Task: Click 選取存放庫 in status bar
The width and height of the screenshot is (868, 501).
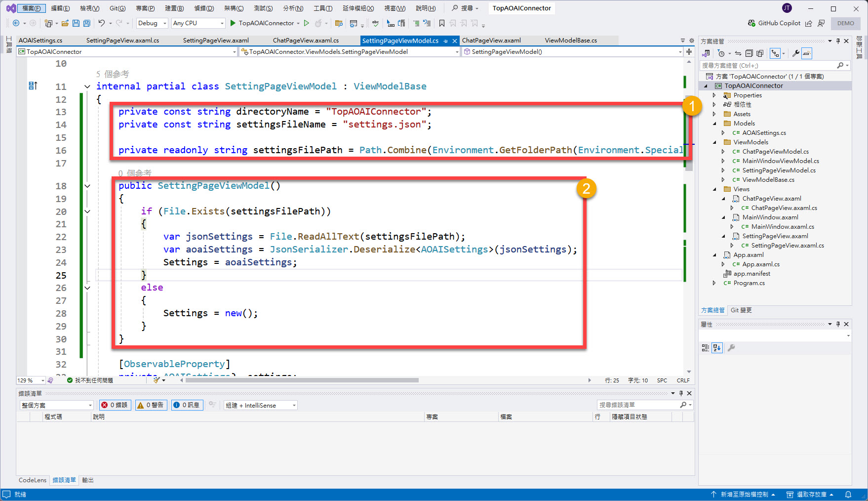Action: (x=810, y=495)
